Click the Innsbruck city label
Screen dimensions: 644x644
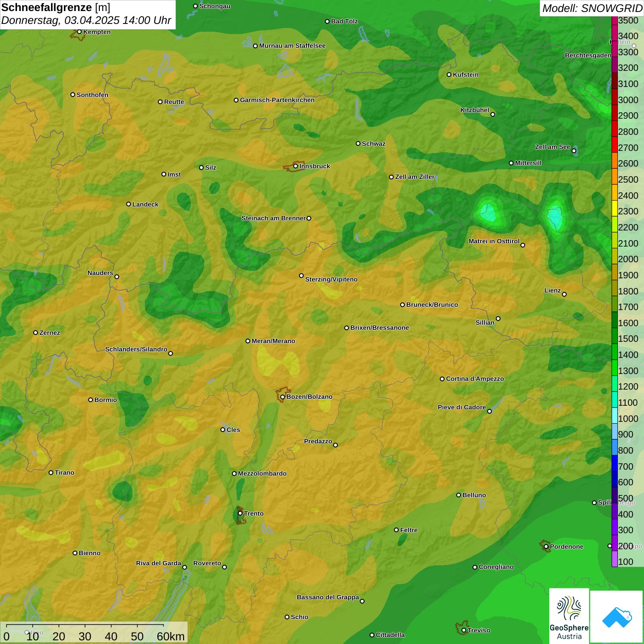[x=315, y=166]
